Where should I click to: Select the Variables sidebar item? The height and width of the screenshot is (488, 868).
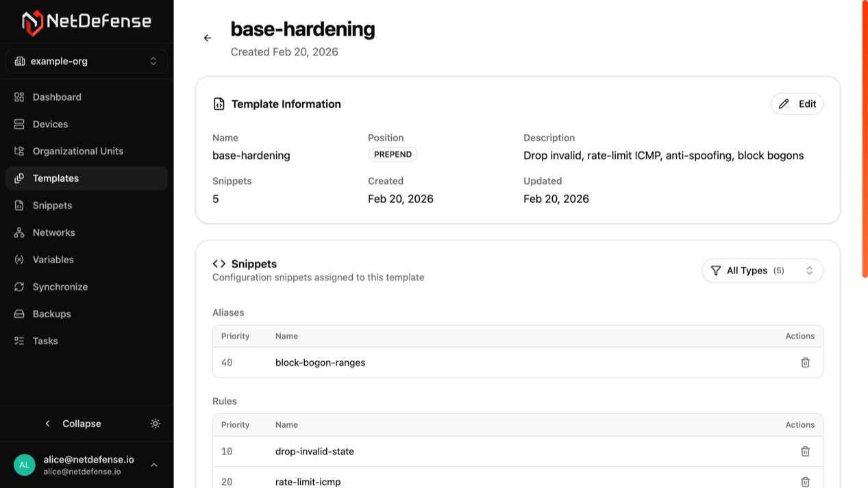[x=53, y=260]
